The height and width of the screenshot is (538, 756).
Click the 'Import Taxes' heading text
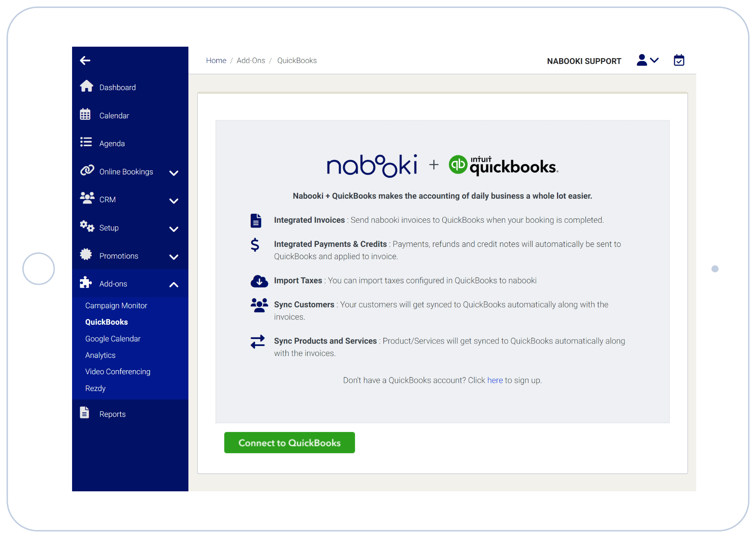point(298,281)
